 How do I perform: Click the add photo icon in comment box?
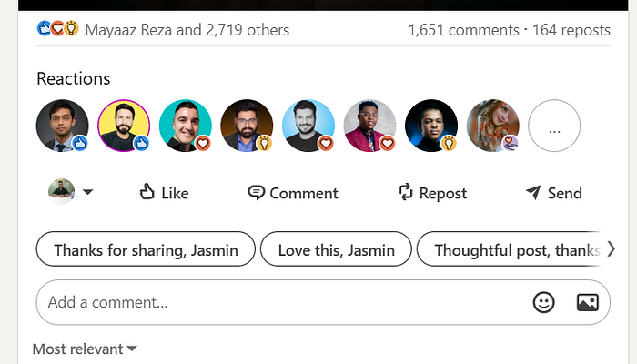(x=588, y=302)
